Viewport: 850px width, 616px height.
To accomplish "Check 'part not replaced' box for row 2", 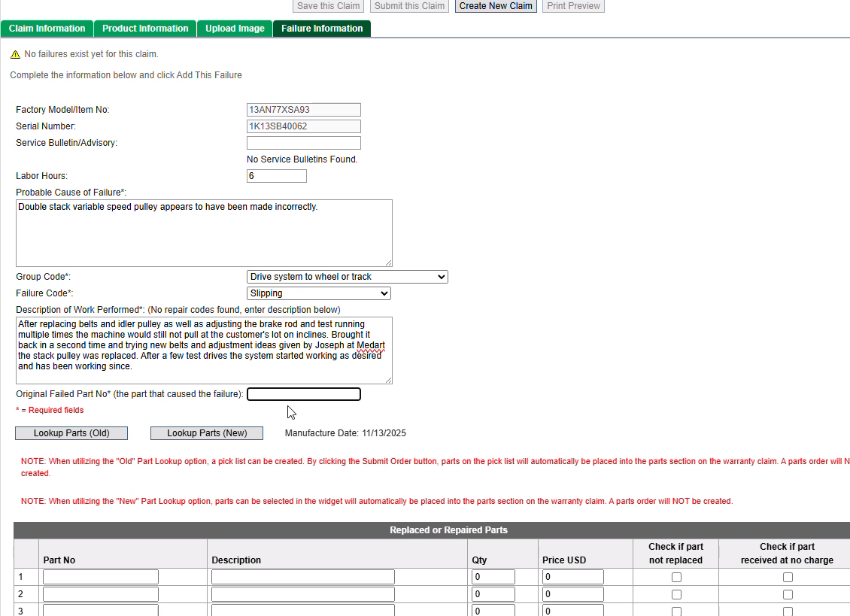I will 676,595.
